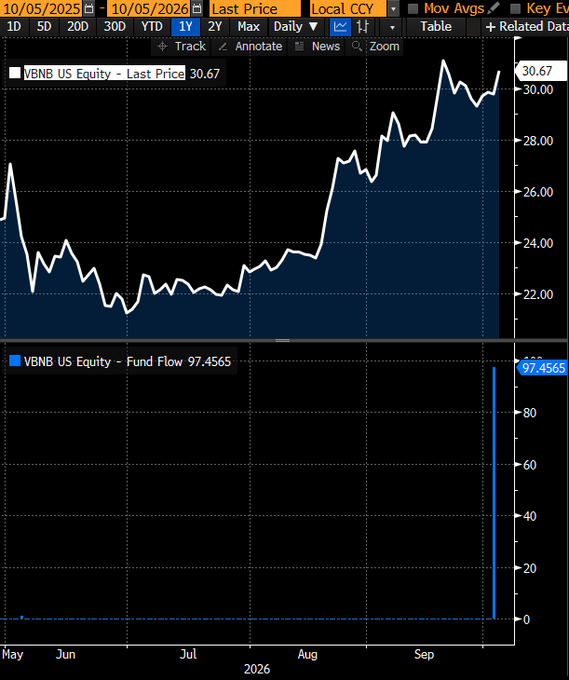Screen dimensions: 569x680
Task: Select the YTD time range tab
Action: pos(152,27)
